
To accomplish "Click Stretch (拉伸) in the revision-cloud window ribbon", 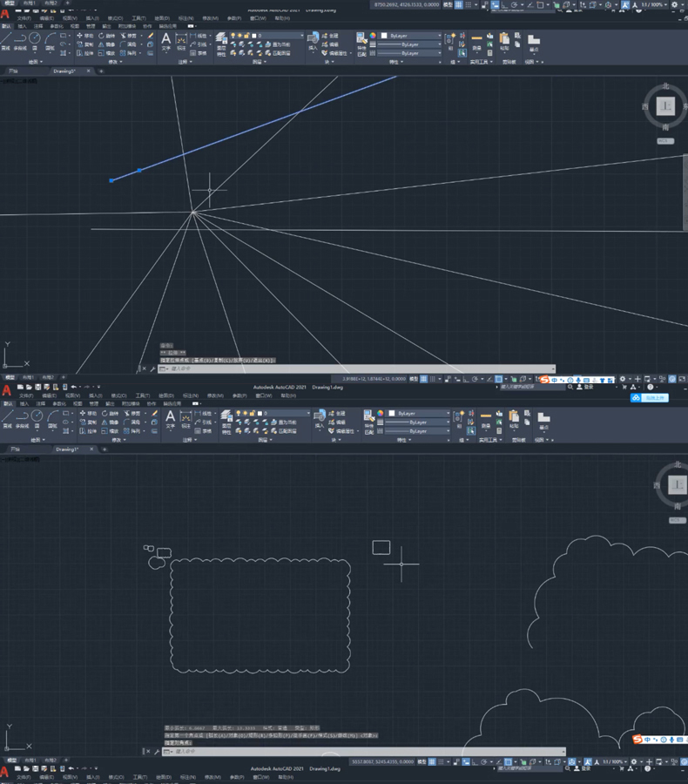I will click(x=87, y=431).
